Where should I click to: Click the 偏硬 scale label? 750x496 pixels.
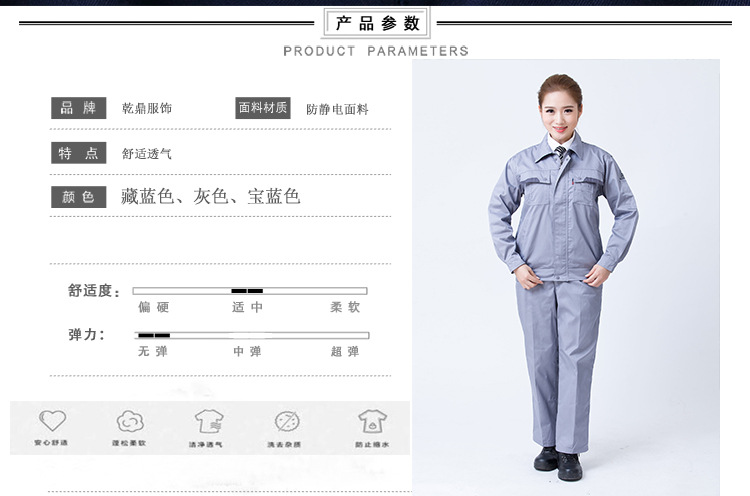154,307
